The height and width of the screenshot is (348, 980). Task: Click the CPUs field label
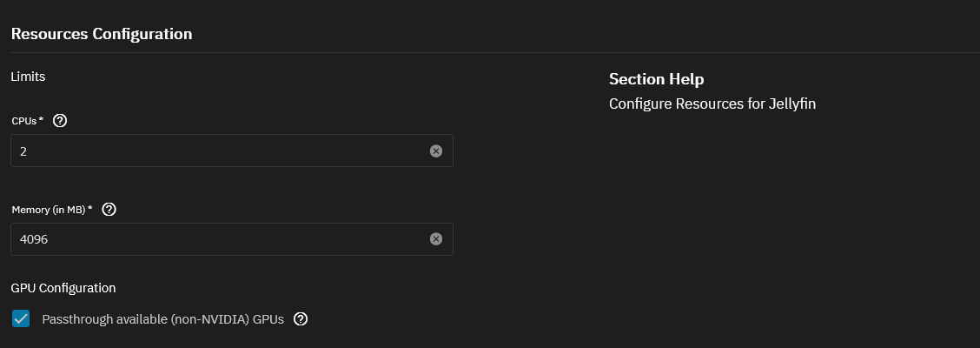click(x=23, y=121)
